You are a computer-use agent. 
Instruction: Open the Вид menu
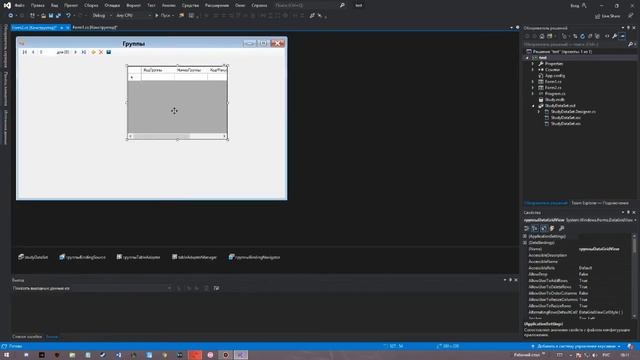(54, 6)
